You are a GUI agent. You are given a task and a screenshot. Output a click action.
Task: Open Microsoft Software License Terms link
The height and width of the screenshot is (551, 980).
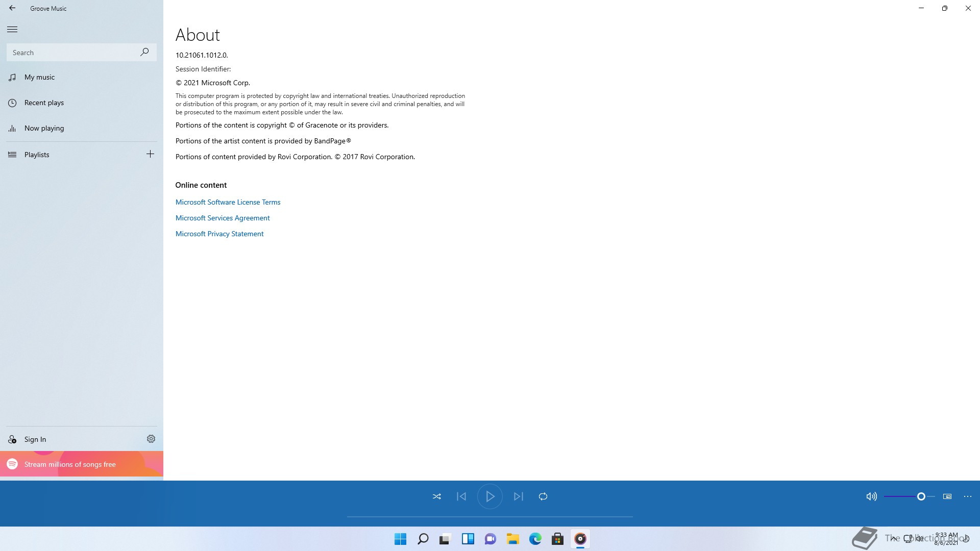coord(228,202)
